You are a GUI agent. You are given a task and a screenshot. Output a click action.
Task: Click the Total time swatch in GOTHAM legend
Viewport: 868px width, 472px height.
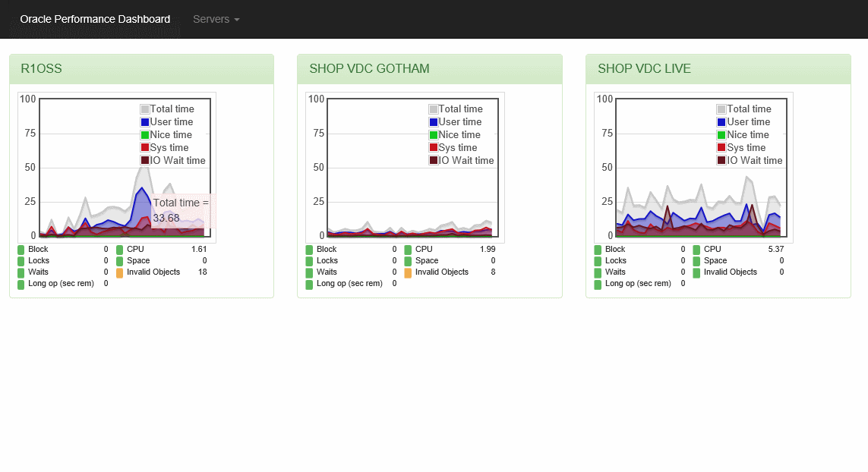[434, 109]
